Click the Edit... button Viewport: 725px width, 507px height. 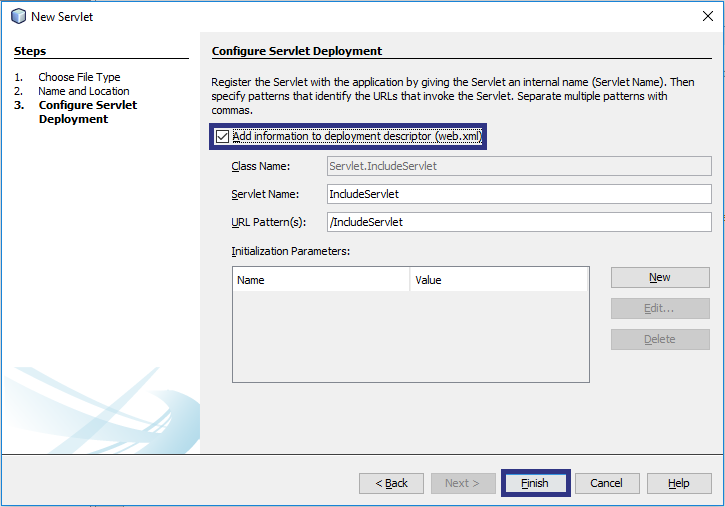pos(659,308)
